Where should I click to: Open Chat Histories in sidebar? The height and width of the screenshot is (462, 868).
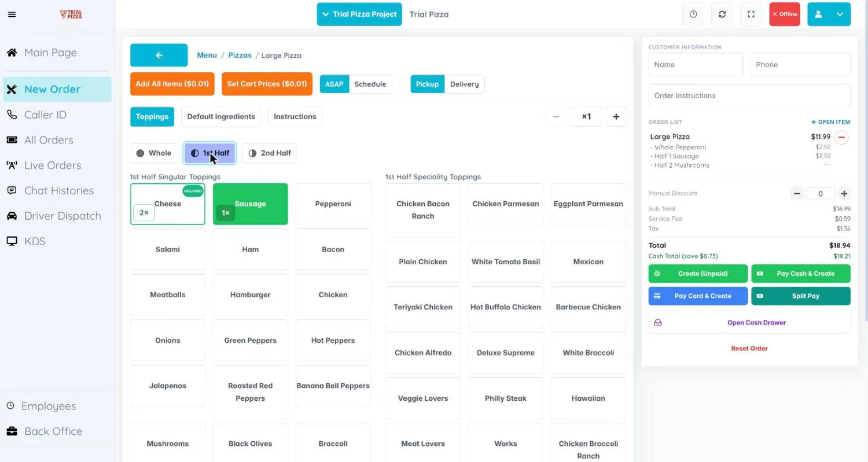point(56,191)
